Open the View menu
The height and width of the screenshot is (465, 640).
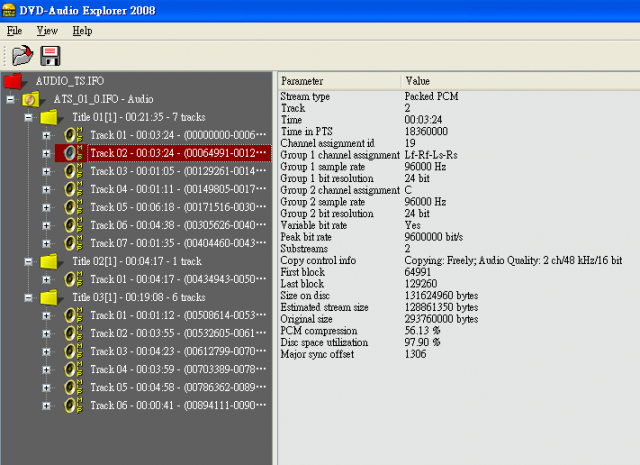coord(47,31)
